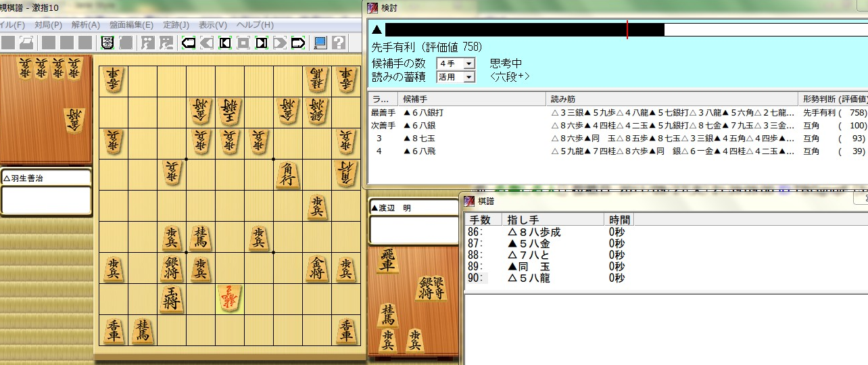This screenshot has width=868, height=365.
Task: Click the 指し手 column header in 棋譜
Action: [554, 220]
